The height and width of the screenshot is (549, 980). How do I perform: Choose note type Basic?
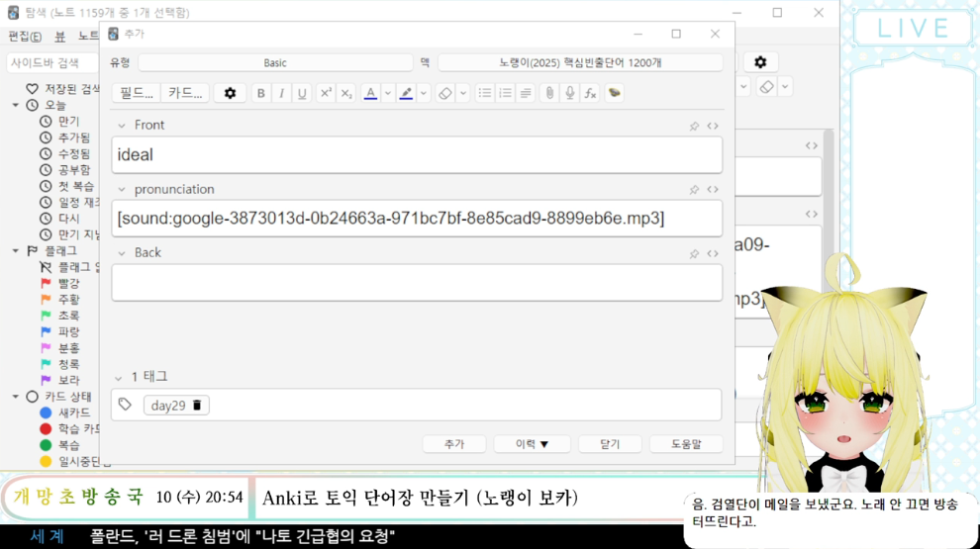(275, 62)
